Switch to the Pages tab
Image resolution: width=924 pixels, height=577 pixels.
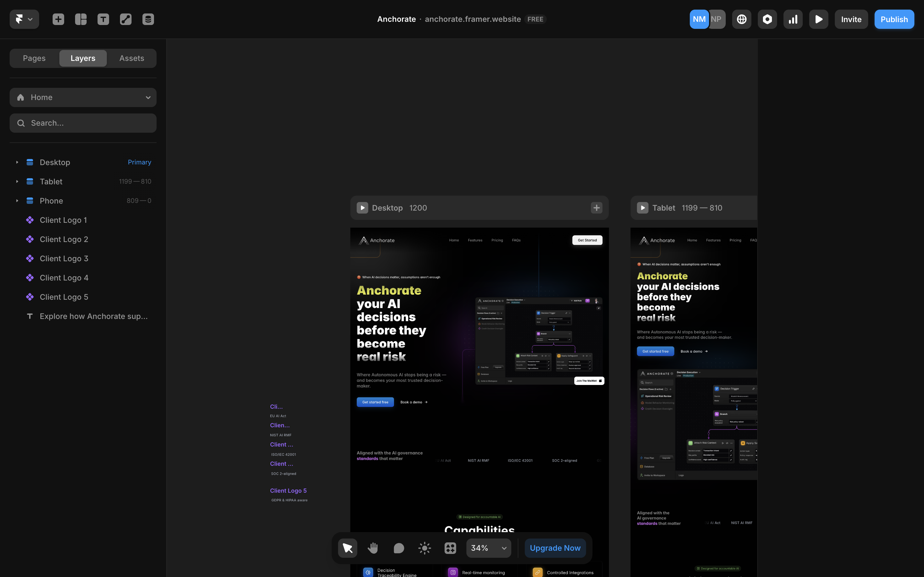pyautogui.click(x=34, y=58)
